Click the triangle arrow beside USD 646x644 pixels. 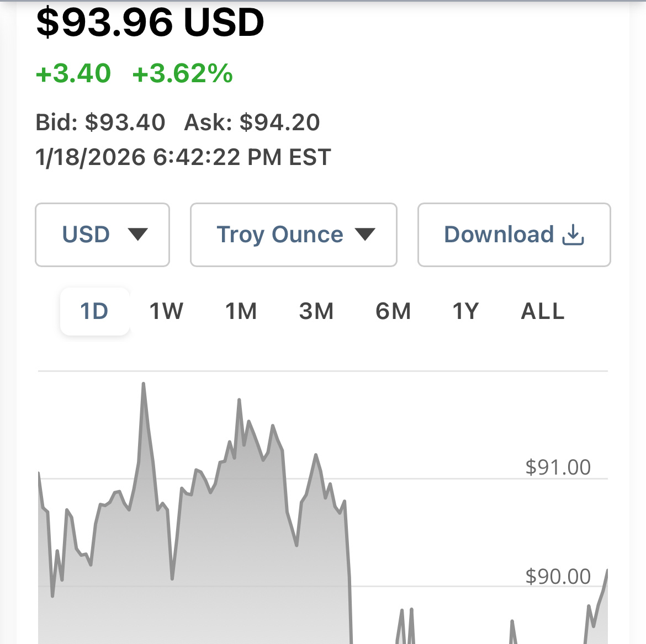pyautogui.click(x=137, y=235)
